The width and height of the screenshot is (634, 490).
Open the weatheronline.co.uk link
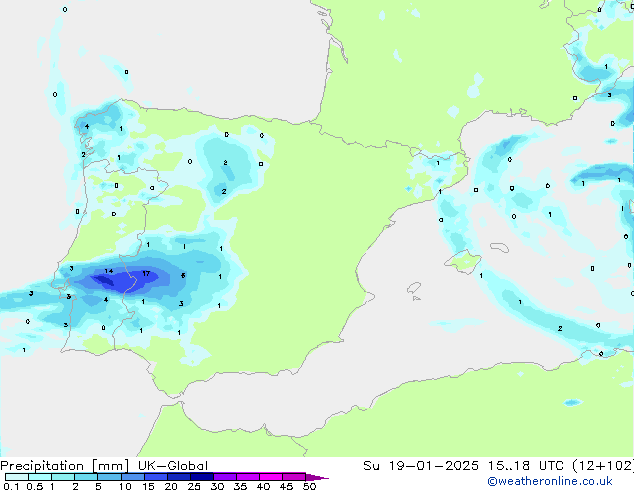(x=550, y=481)
